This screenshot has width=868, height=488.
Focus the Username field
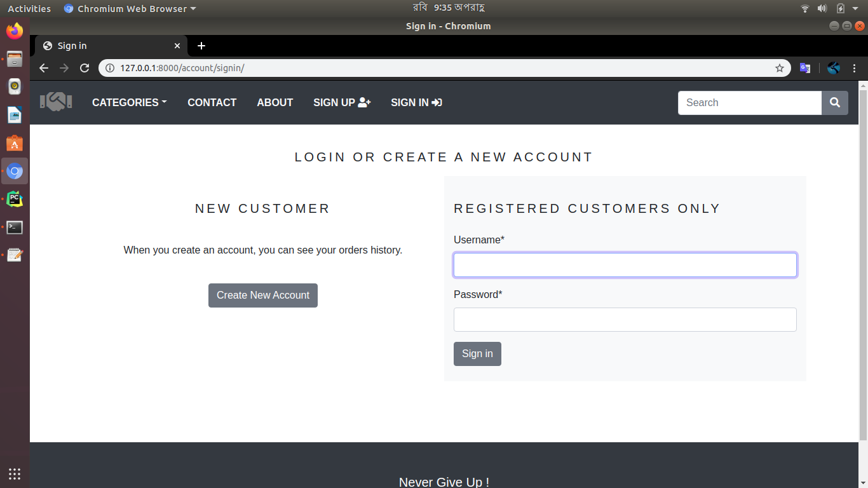tap(625, 265)
